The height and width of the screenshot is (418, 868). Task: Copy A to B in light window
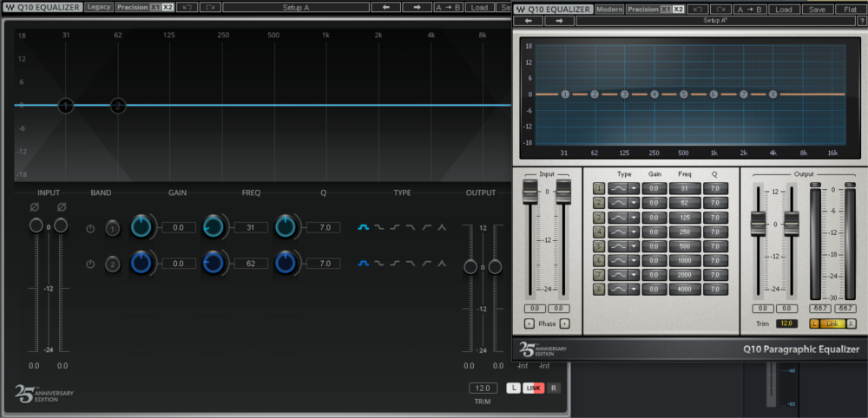750,10
